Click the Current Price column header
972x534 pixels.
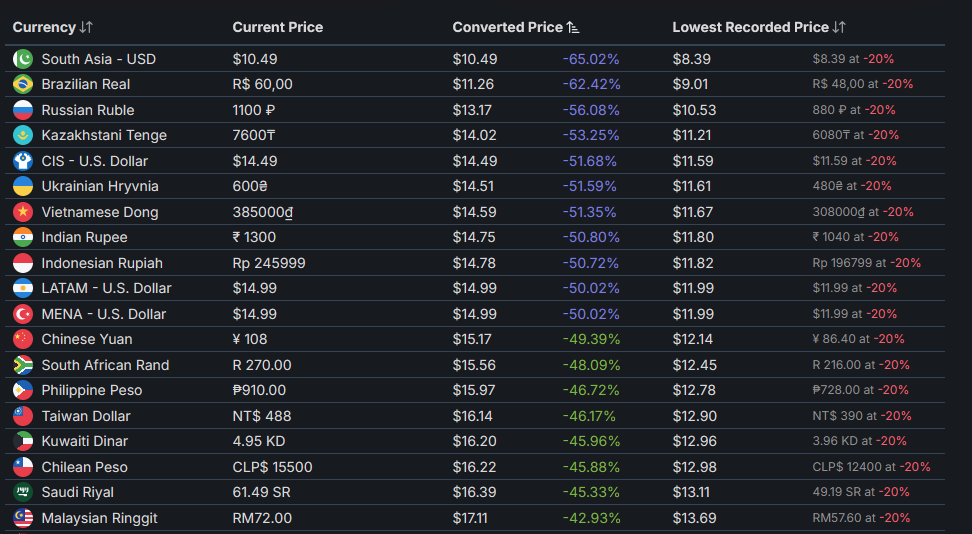(278, 27)
